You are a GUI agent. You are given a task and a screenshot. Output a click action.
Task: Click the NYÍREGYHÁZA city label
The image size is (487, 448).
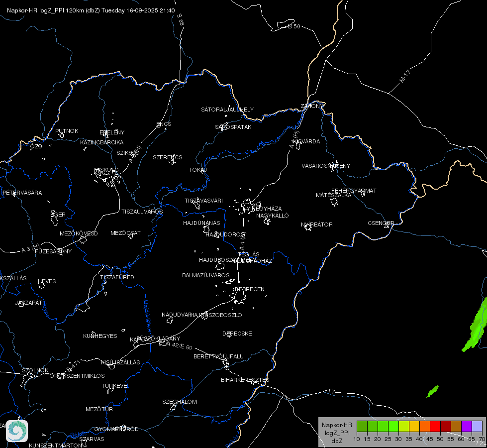(x=263, y=209)
